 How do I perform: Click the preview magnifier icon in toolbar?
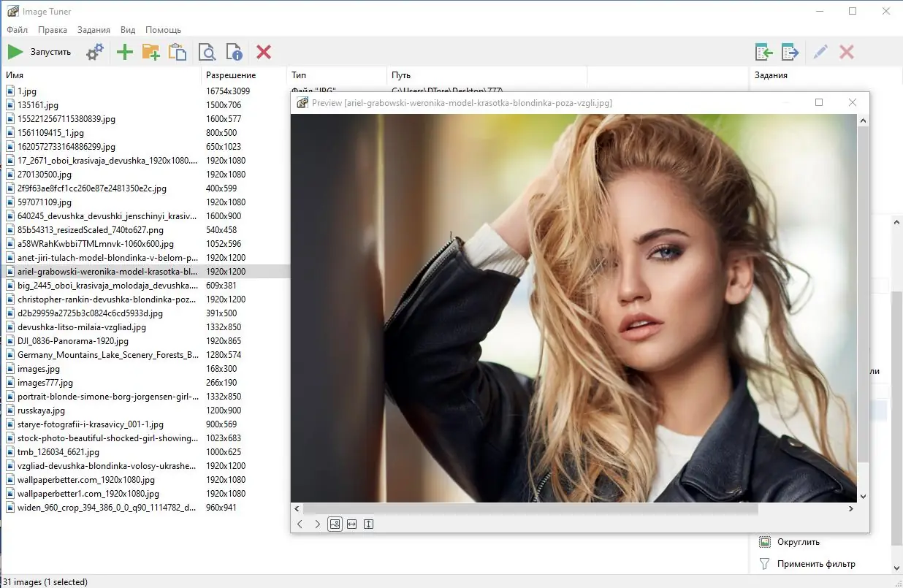[207, 52]
